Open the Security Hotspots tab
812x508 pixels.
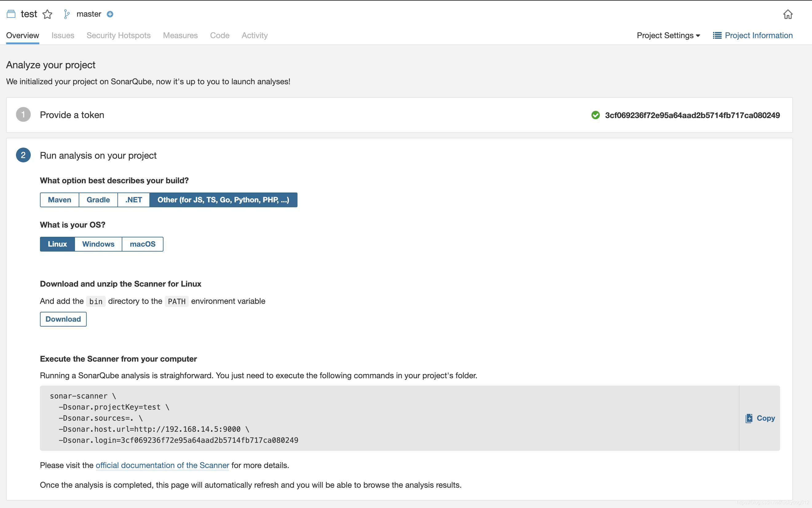[x=119, y=35]
